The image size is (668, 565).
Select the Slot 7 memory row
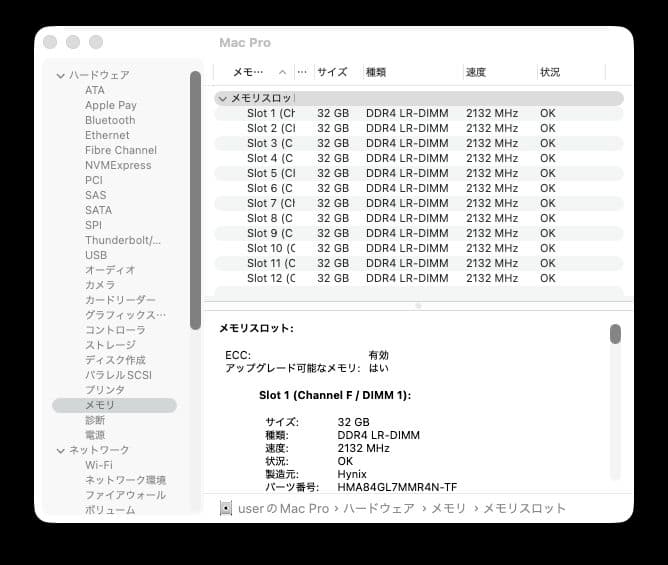click(x=419, y=203)
